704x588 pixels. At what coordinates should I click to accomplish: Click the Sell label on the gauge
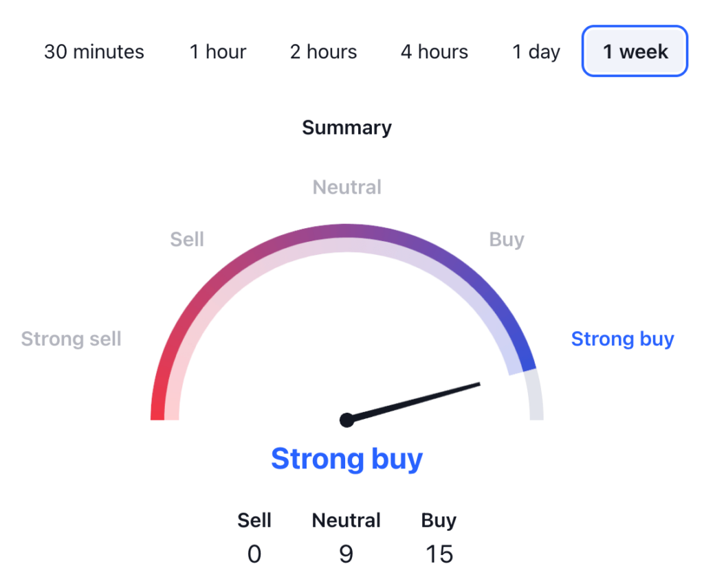pyautogui.click(x=187, y=240)
